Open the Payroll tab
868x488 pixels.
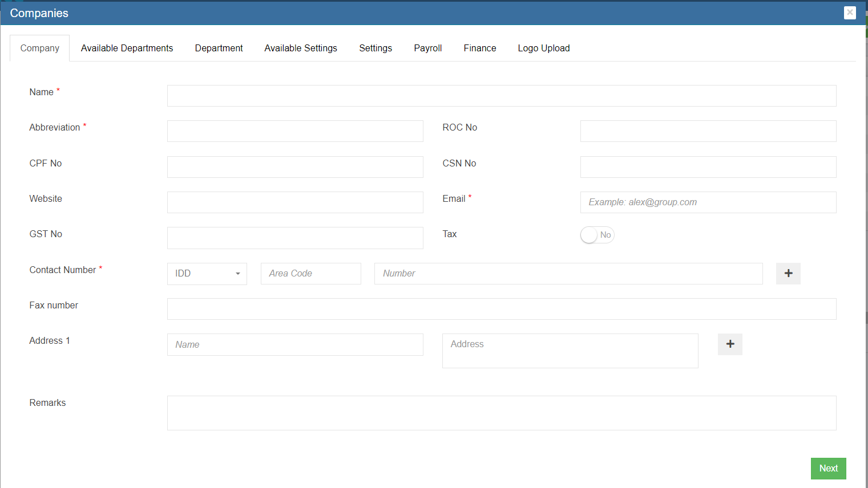point(427,48)
